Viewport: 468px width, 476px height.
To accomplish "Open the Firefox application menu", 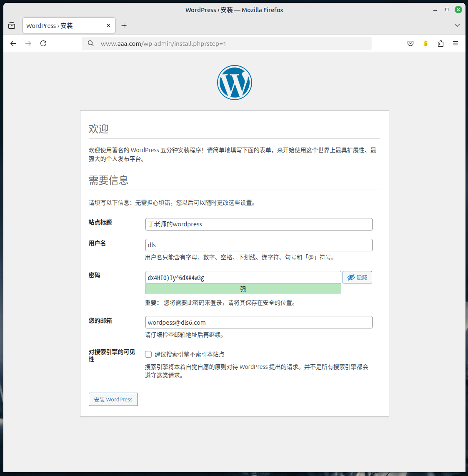I will coord(455,43).
